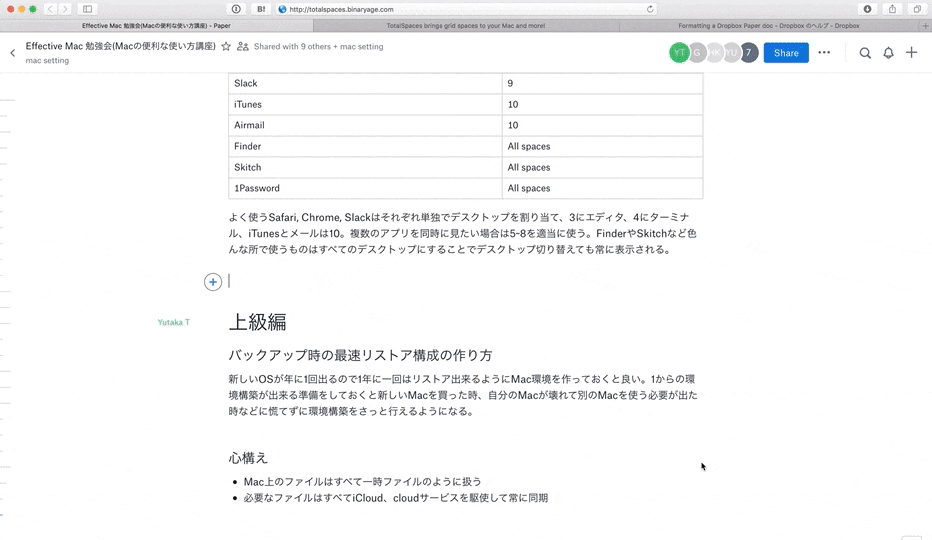Create new doc with plus icon
The image size is (932, 540).
911,53
